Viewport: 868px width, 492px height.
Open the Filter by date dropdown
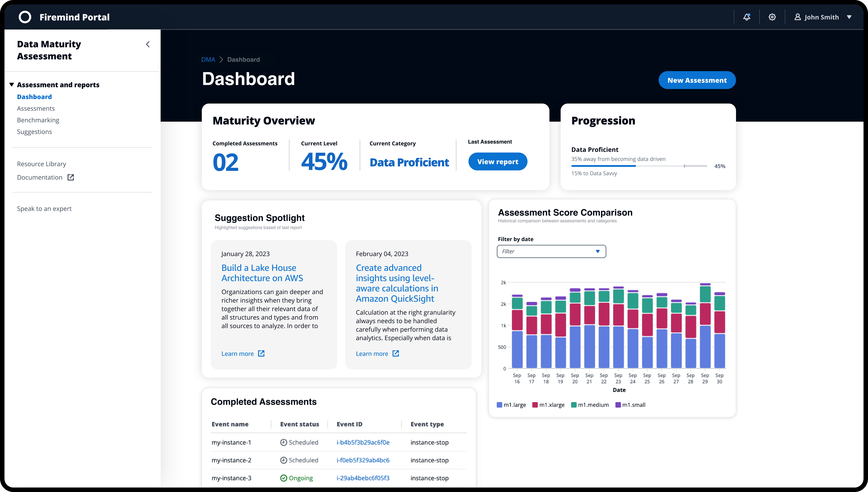tap(551, 251)
